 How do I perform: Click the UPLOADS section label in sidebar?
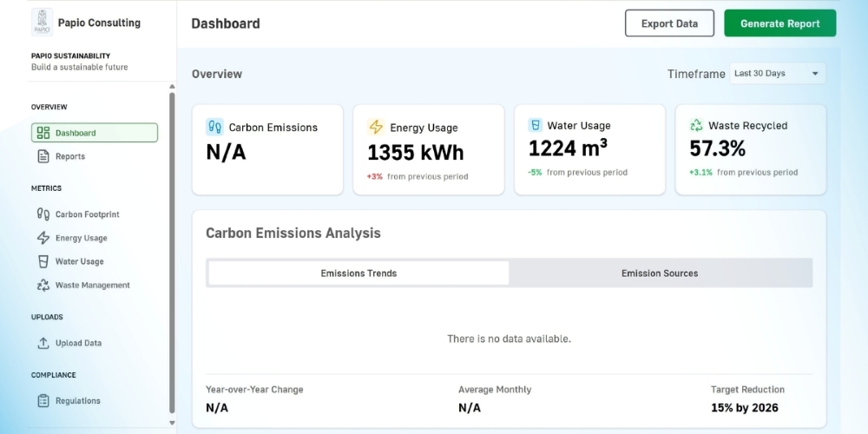[x=47, y=317]
